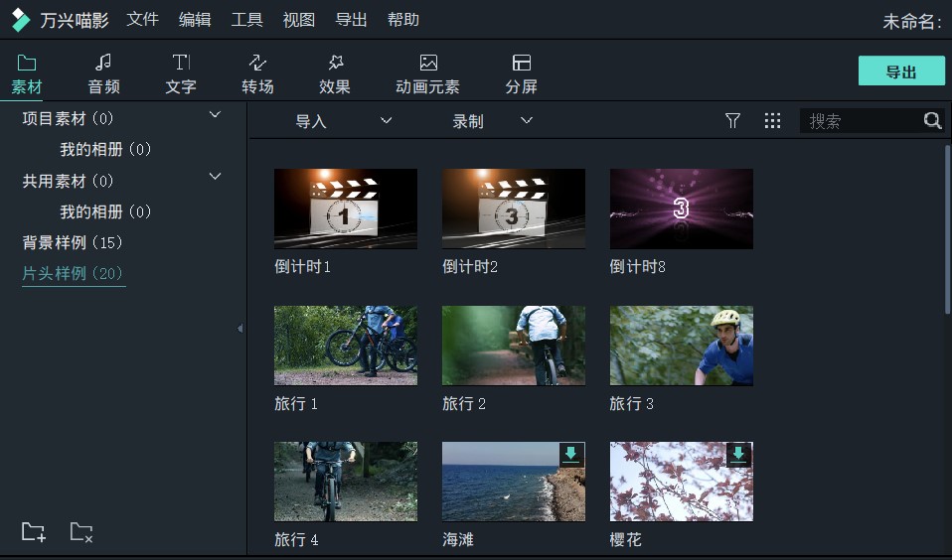Select 我的相册 under 项目素材
Viewport: 952px width, 560px height.
[x=105, y=149]
